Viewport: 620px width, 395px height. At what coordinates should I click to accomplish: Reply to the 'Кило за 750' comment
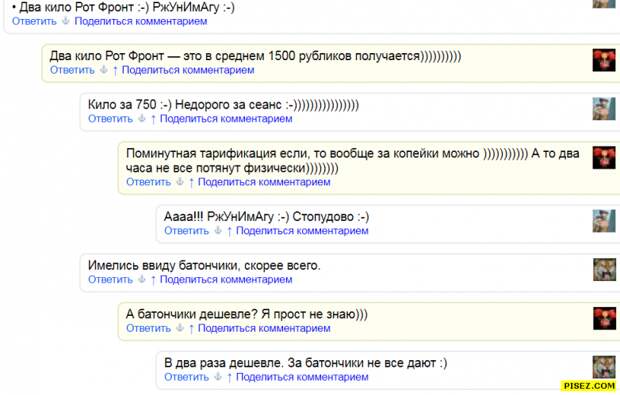pyautogui.click(x=110, y=119)
